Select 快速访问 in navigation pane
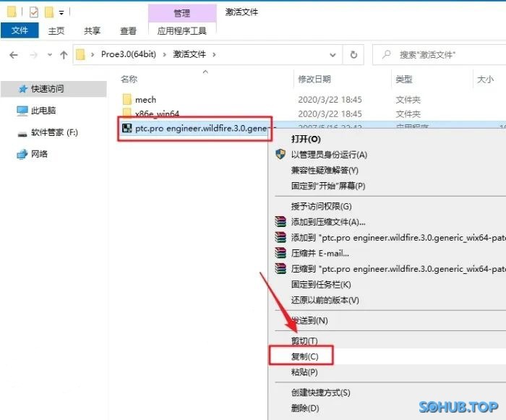 click(x=53, y=89)
